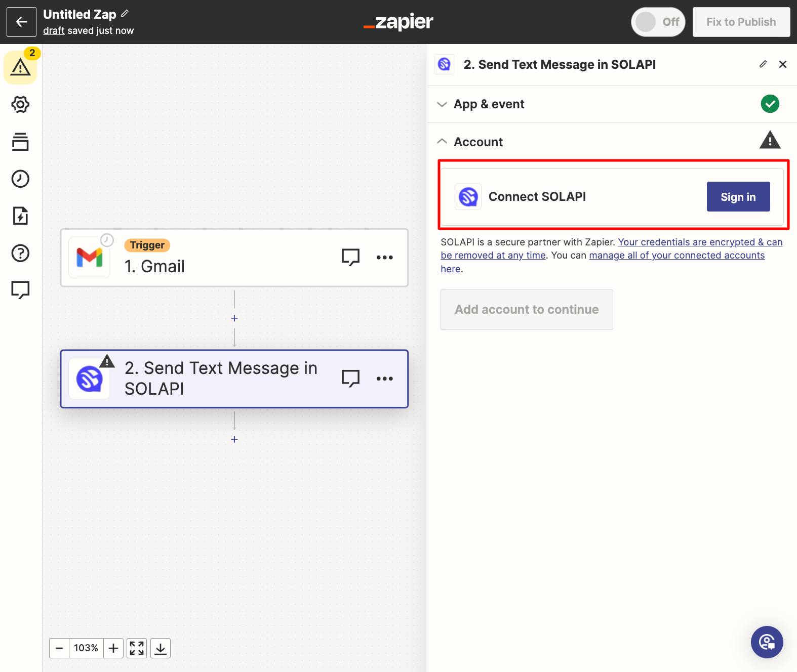The height and width of the screenshot is (672, 797).
Task: Click the Fix to Publish button
Action: tap(741, 22)
